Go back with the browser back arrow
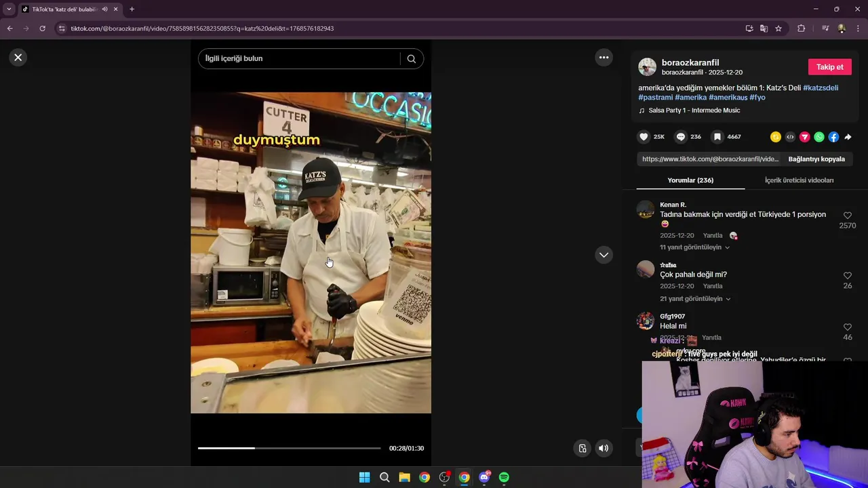The width and height of the screenshot is (868, 488). pyautogui.click(x=9, y=28)
